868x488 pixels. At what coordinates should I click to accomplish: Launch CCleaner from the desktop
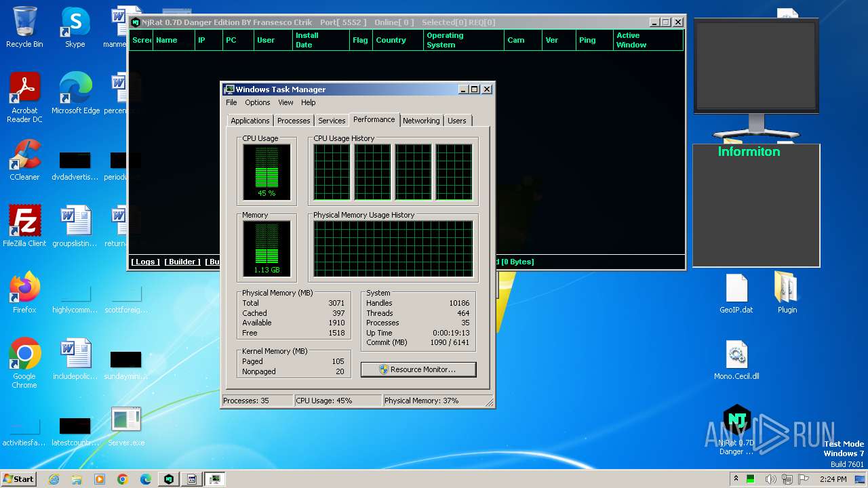click(x=24, y=160)
